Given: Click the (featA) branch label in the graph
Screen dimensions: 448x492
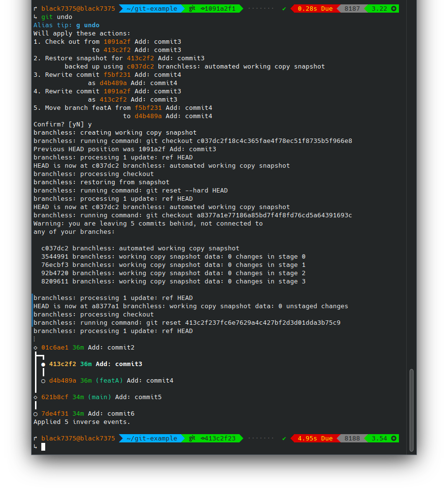Looking at the screenshot, I should click(x=109, y=381).
